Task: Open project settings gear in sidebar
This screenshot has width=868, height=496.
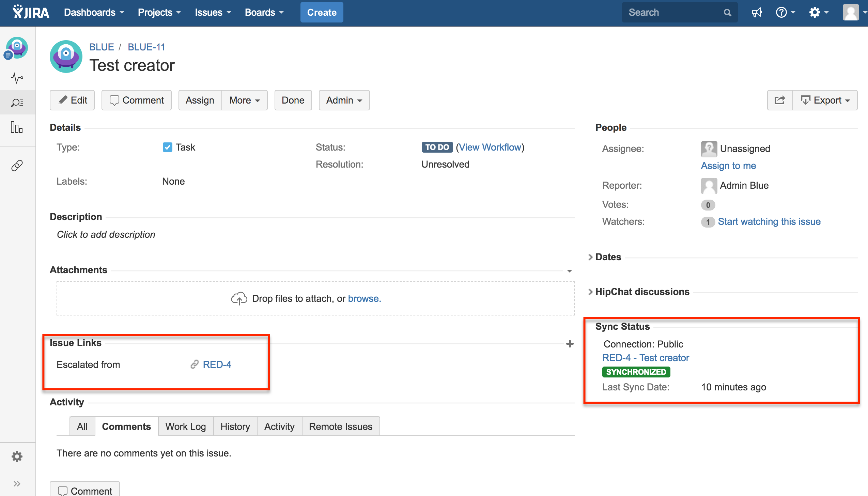Action: (x=17, y=456)
